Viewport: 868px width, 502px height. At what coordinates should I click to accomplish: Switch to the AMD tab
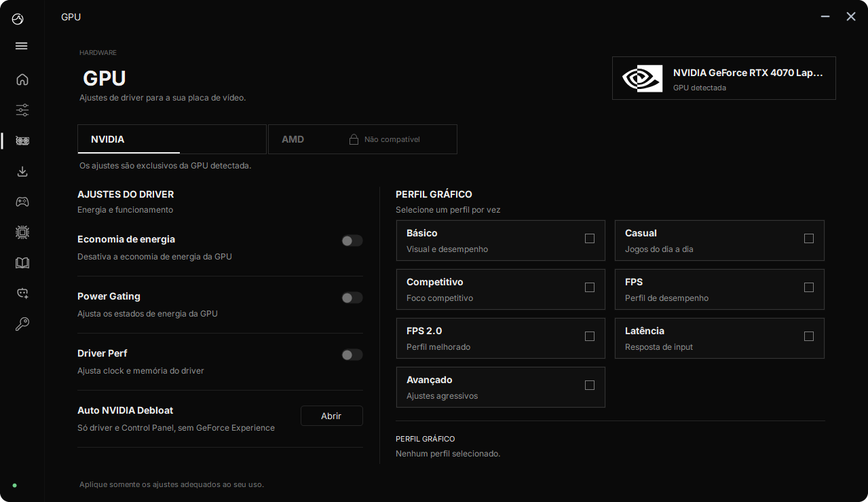pos(362,139)
